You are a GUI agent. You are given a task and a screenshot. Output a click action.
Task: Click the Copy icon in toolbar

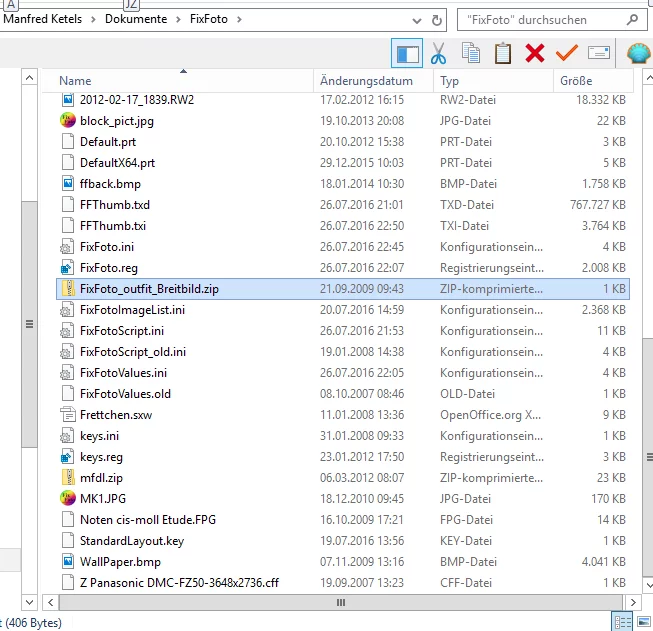pyautogui.click(x=471, y=53)
